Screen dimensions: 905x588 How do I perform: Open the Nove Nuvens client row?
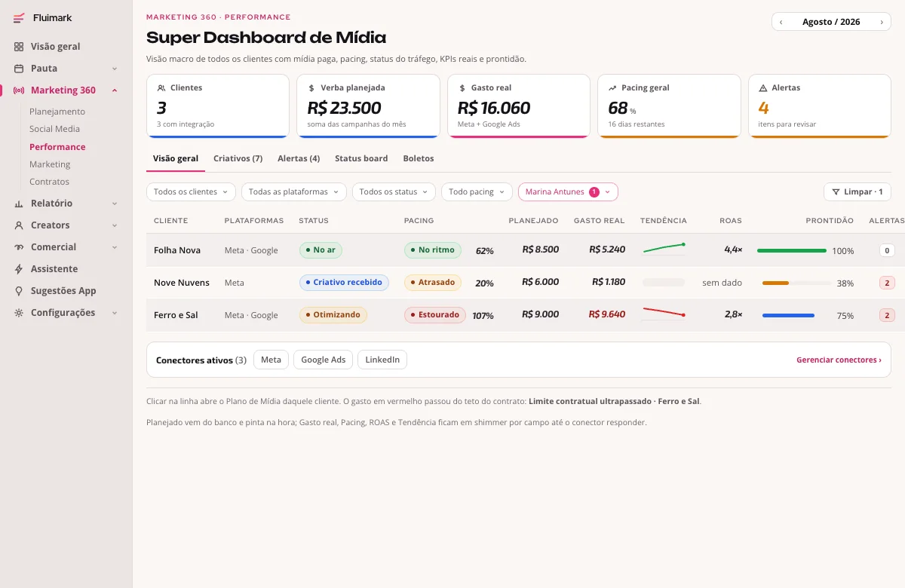pos(526,283)
